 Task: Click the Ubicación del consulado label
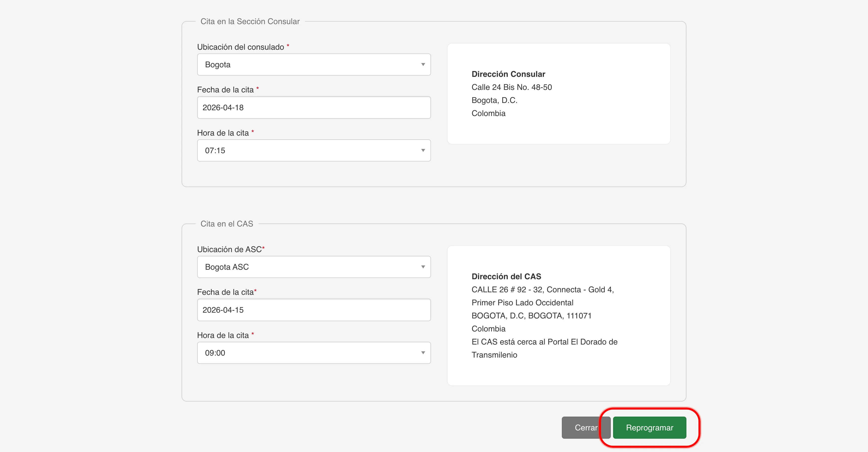click(240, 47)
